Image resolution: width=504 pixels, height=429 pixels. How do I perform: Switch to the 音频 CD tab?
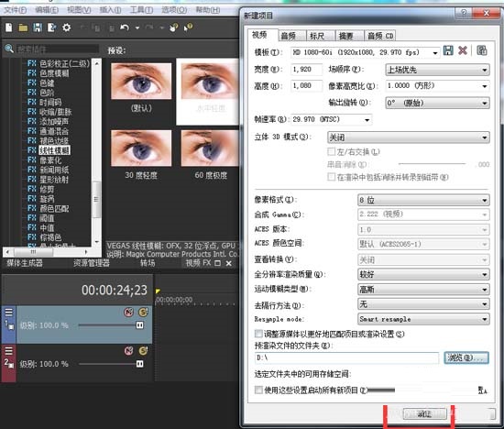click(380, 36)
